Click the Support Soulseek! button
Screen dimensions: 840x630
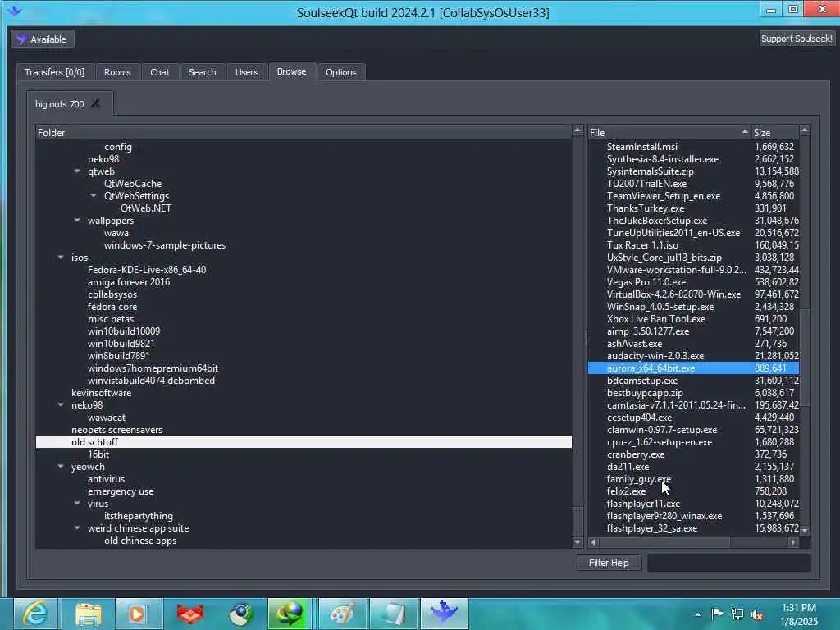(x=797, y=39)
